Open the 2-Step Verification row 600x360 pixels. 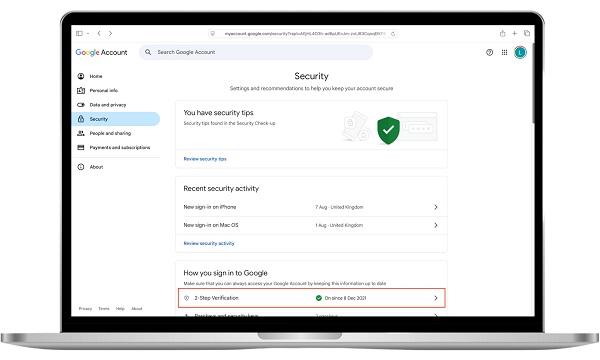pyautogui.click(x=311, y=298)
